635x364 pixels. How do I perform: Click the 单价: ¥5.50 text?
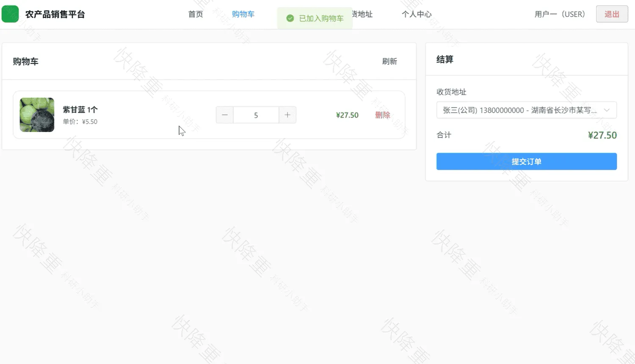point(80,121)
